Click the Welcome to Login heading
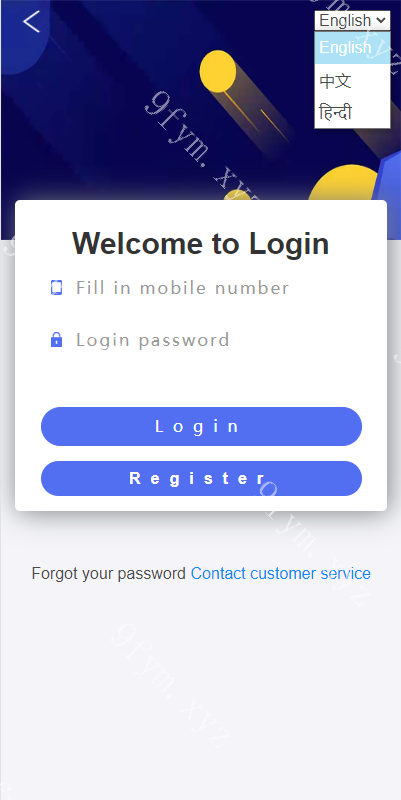The height and width of the screenshot is (800, 401). coord(200,243)
